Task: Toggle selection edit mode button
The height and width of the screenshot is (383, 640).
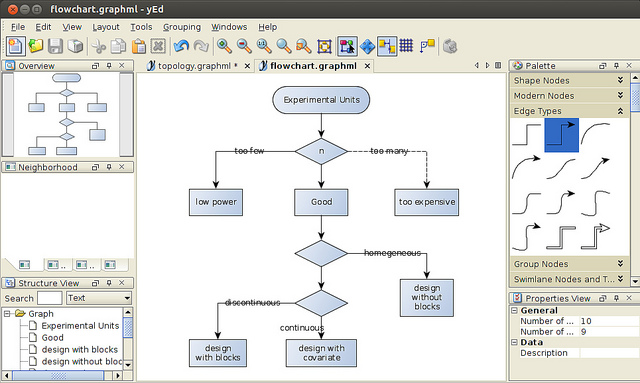Action: [x=347, y=46]
